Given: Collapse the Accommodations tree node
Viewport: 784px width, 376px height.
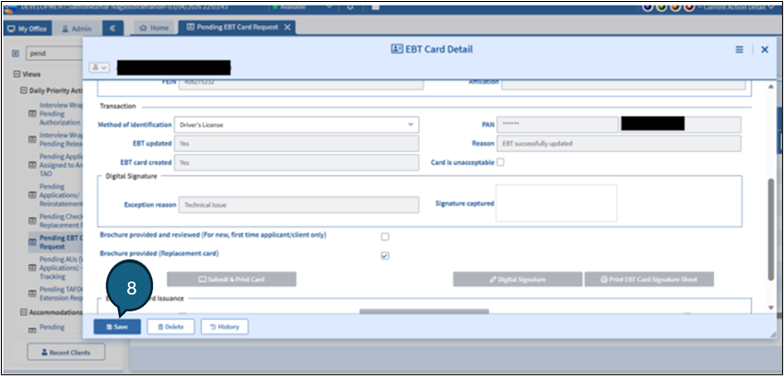Looking at the screenshot, I should (24, 312).
